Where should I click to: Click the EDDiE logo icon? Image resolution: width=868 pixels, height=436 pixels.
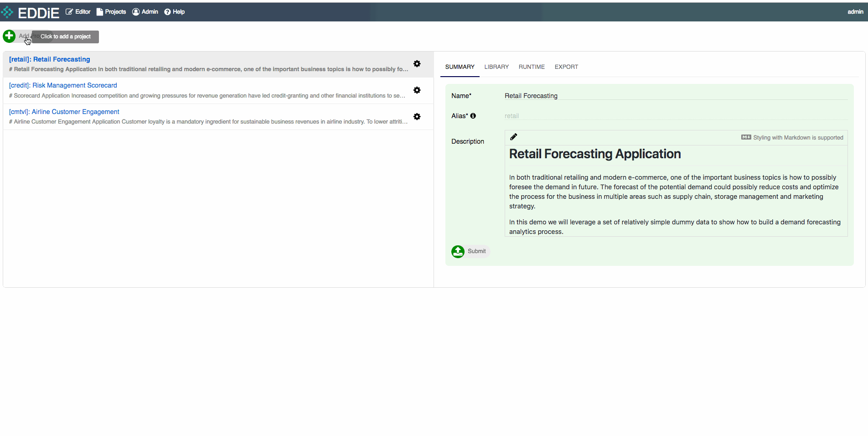(7, 12)
